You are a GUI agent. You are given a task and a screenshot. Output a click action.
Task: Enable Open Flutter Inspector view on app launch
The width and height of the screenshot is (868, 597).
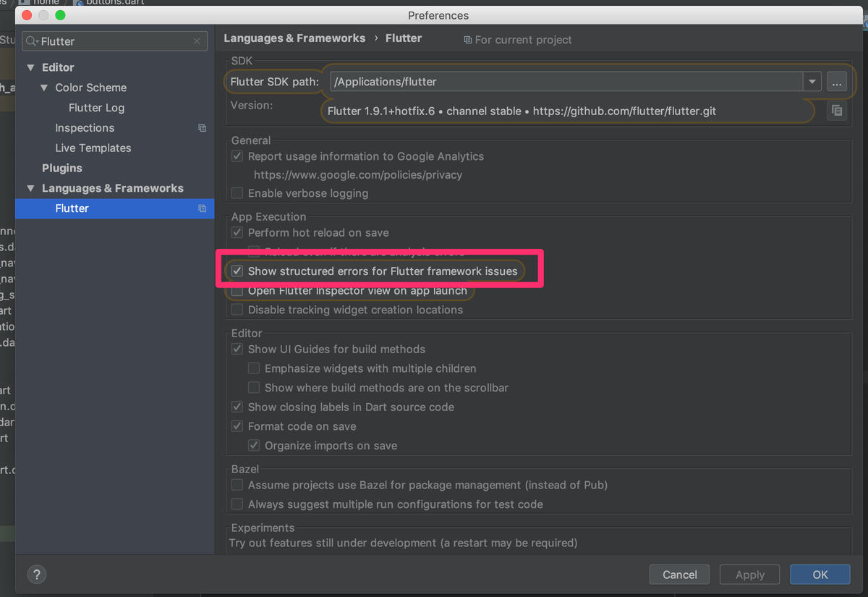coord(237,291)
